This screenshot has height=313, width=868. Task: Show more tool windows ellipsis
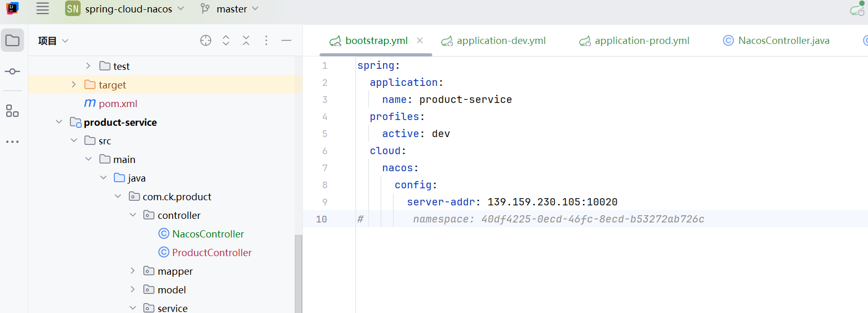(x=12, y=141)
